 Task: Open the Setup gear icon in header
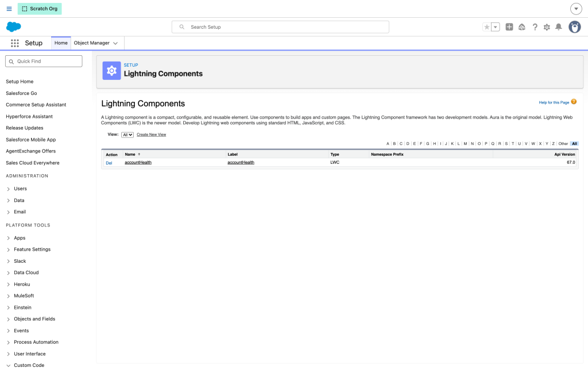[547, 27]
